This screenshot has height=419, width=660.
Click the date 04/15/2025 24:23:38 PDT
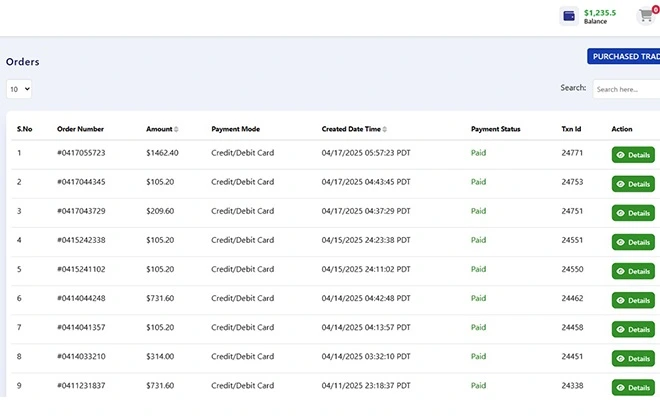point(366,240)
